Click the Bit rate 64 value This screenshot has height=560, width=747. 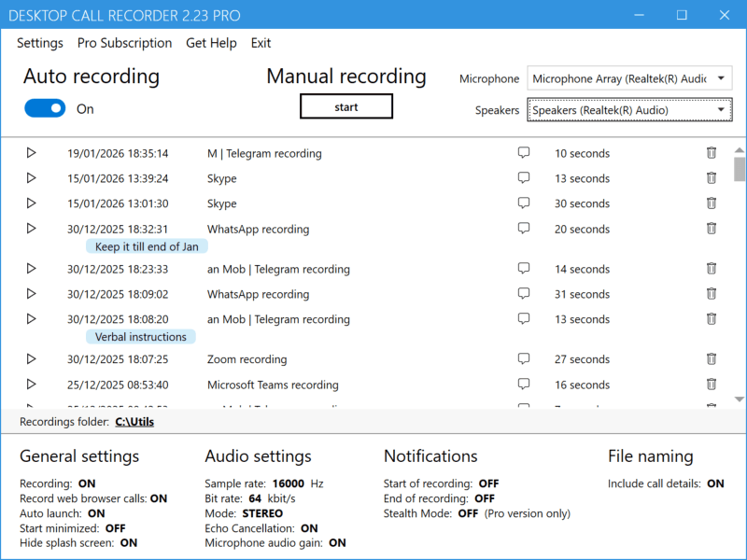[x=255, y=498]
